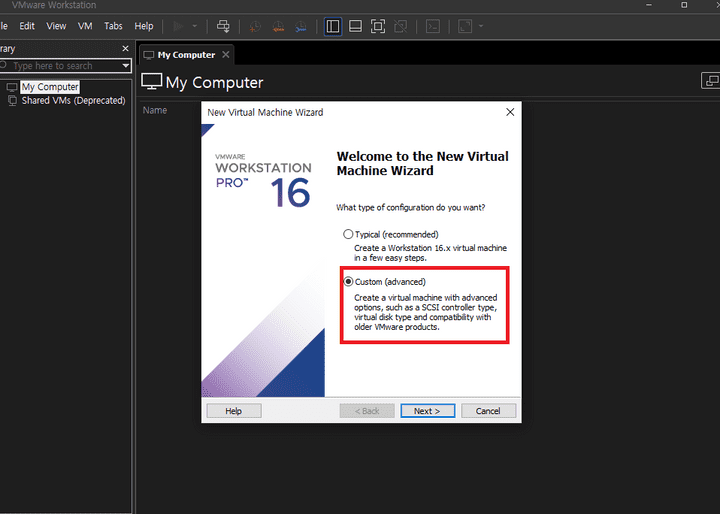This screenshot has width=720, height=514.
Task: Click the Name column header
Action: click(155, 110)
